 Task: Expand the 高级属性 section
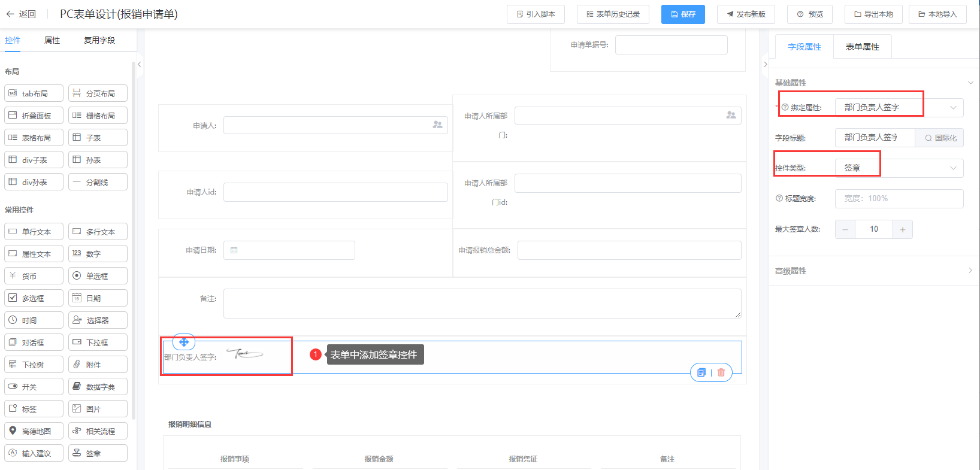(873, 271)
